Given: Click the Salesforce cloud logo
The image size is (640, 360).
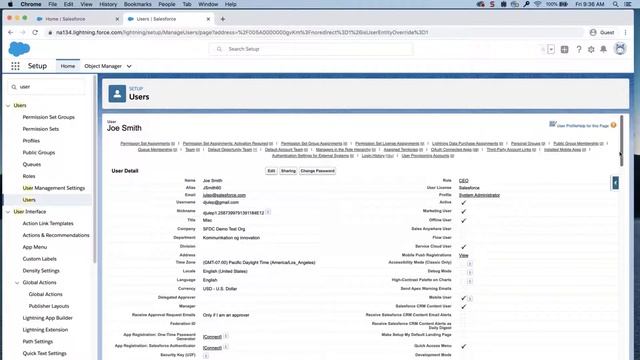Looking at the screenshot, I should [19, 49].
